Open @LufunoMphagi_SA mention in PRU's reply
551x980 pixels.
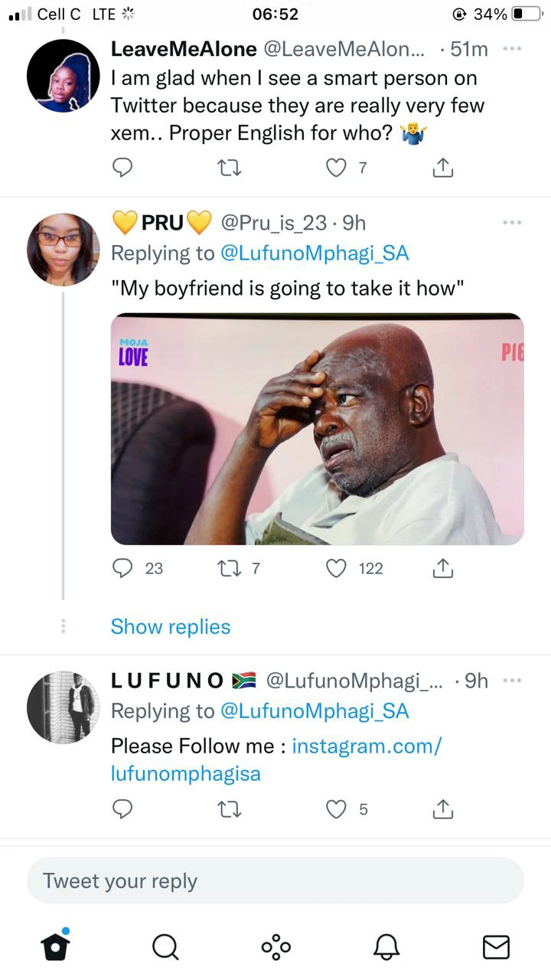[315, 253]
